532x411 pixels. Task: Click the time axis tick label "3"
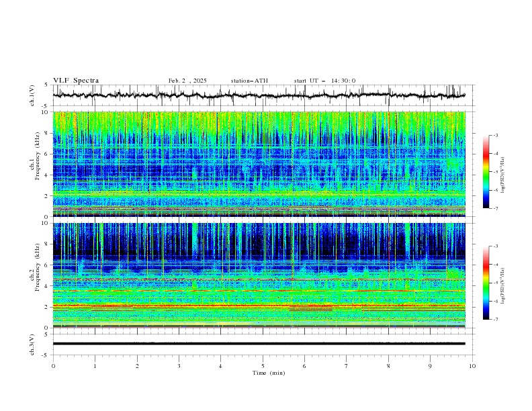(179, 366)
